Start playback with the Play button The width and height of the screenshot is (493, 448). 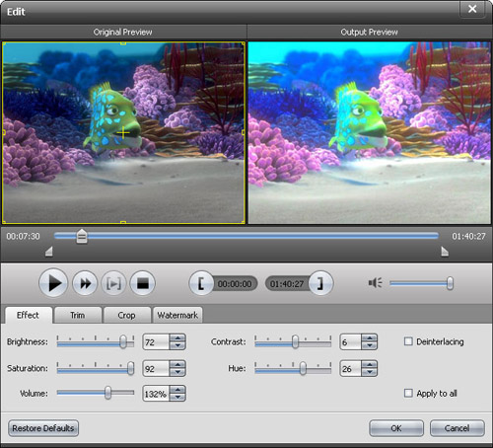pos(53,283)
